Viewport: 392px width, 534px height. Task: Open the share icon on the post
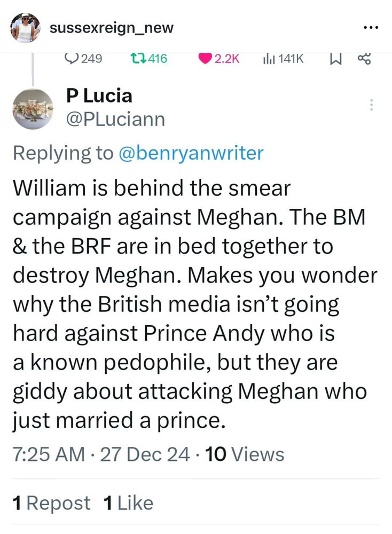pos(364,59)
